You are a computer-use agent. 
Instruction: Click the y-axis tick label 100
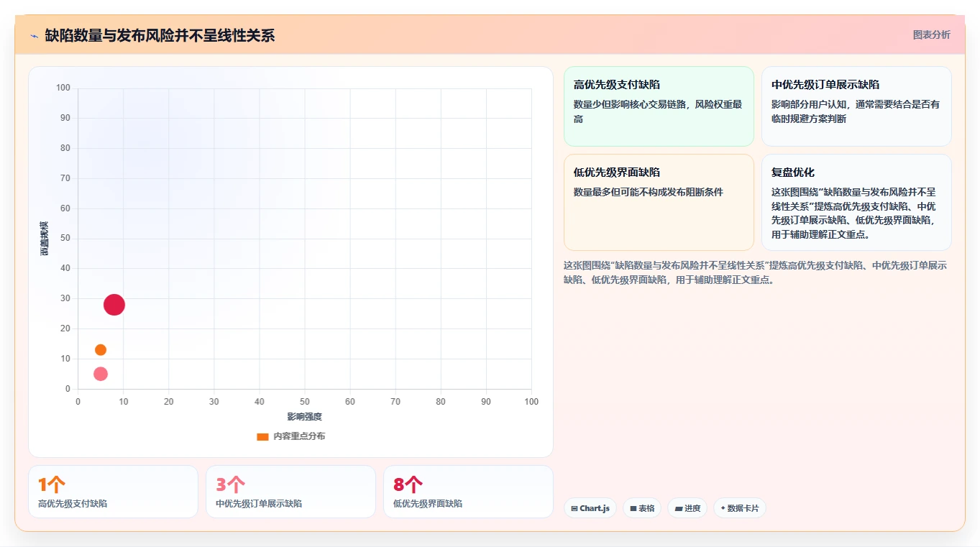63,88
